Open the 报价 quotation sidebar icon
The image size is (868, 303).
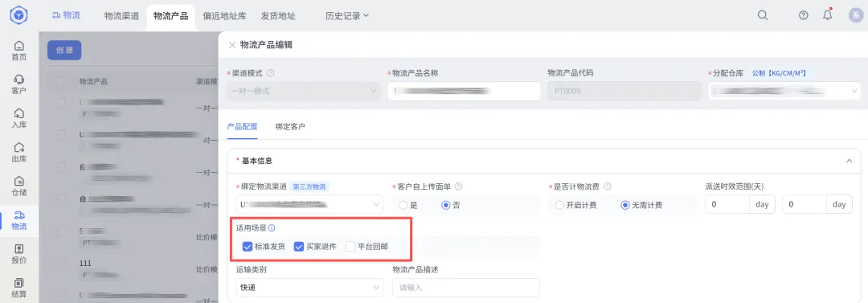[x=18, y=254]
